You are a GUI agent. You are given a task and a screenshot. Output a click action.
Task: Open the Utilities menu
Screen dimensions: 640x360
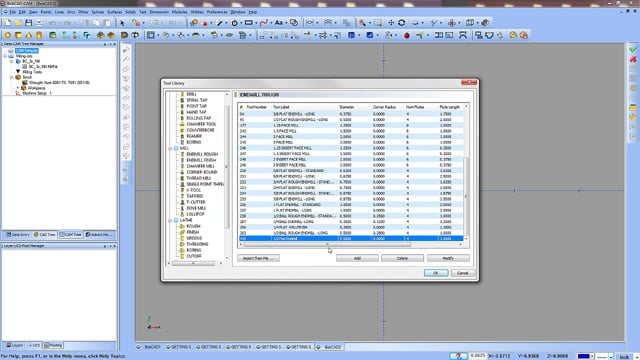(197, 12)
